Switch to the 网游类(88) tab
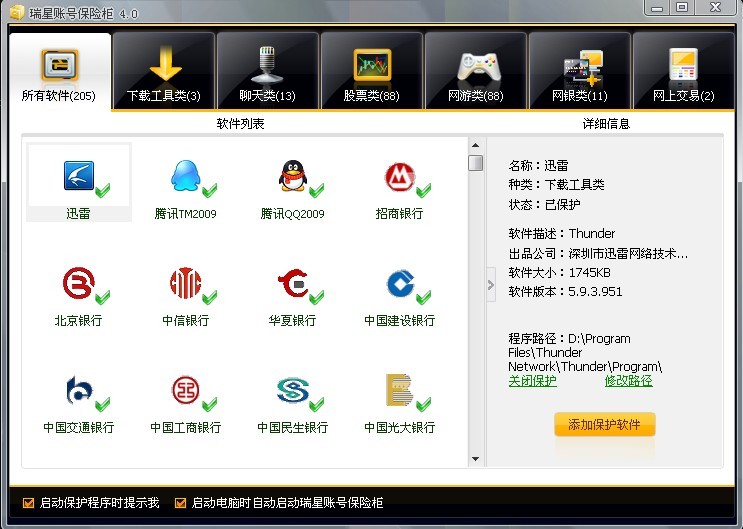743x529 pixels. click(x=476, y=71)
